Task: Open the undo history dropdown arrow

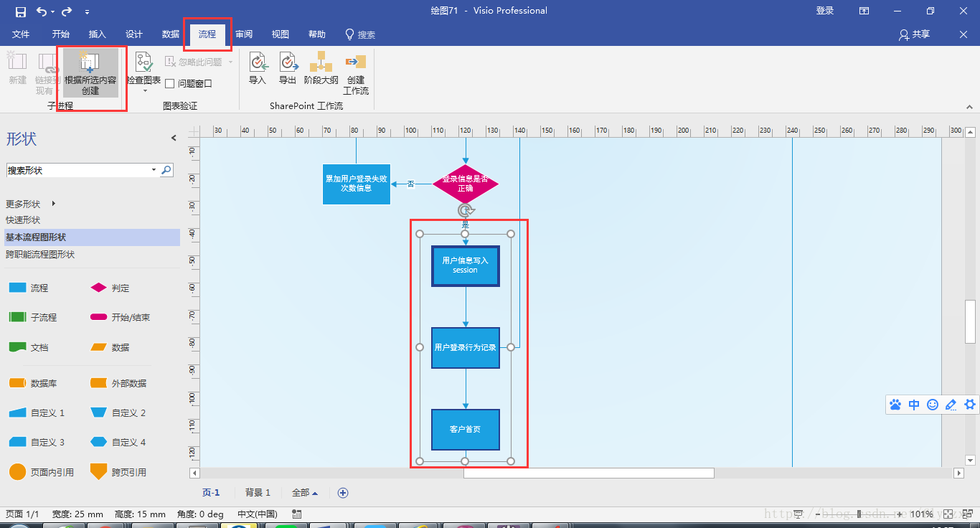Action: [x=52, y=12]
